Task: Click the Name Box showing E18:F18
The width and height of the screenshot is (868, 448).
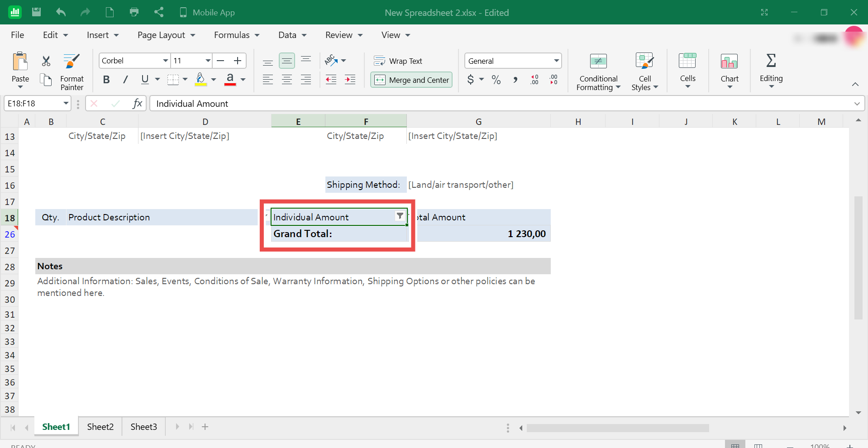Action: pyautogui.click(x=37, y=104)
